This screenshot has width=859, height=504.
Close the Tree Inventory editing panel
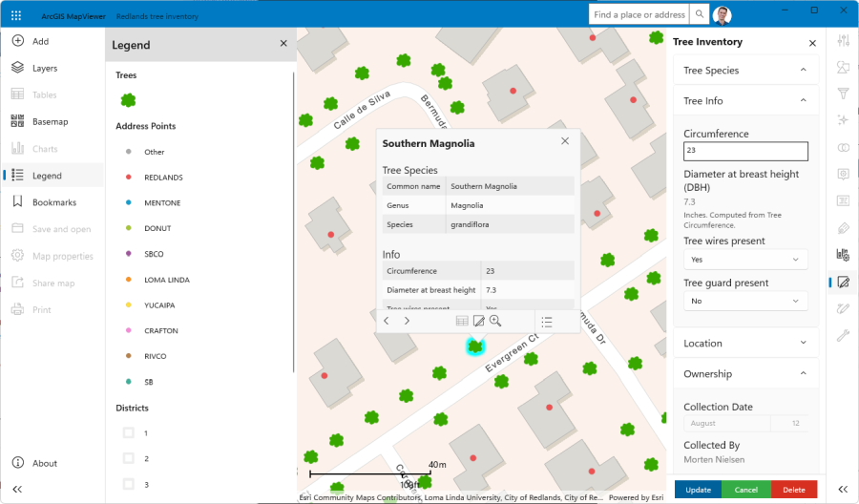pos(812,43)
